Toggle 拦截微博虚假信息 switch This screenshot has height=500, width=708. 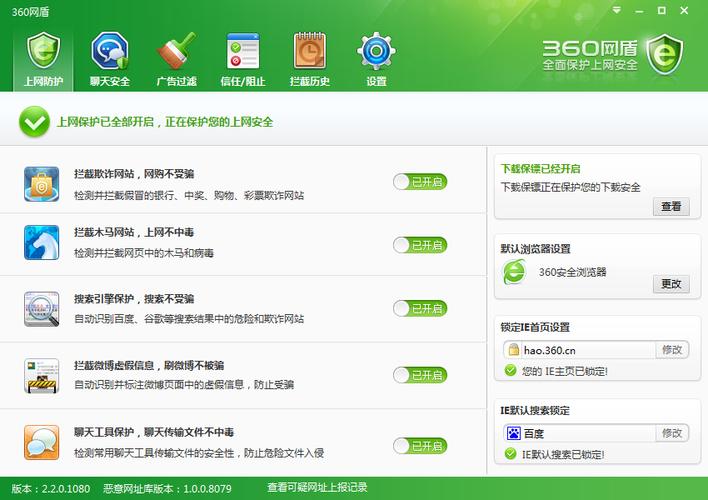click(420, 375)
